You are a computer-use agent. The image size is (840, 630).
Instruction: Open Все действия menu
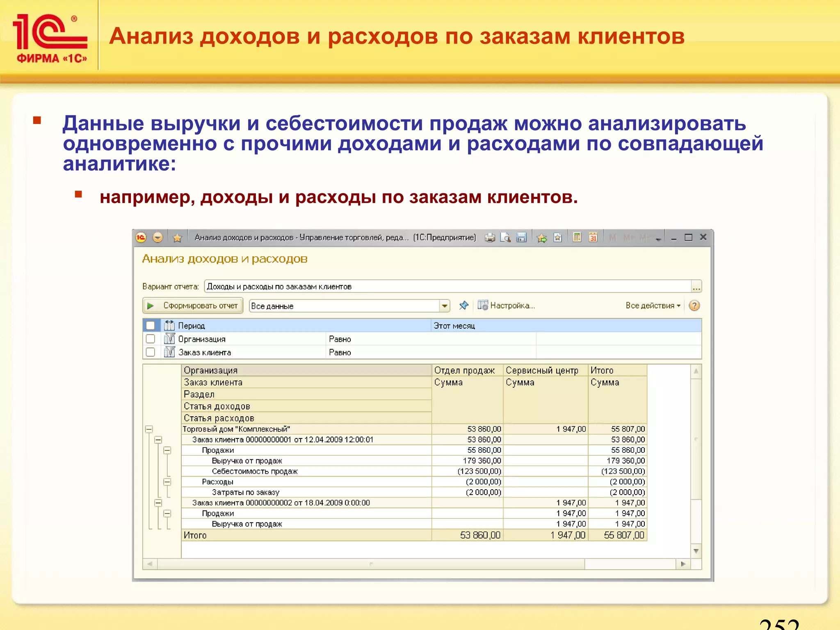[653, 306]
